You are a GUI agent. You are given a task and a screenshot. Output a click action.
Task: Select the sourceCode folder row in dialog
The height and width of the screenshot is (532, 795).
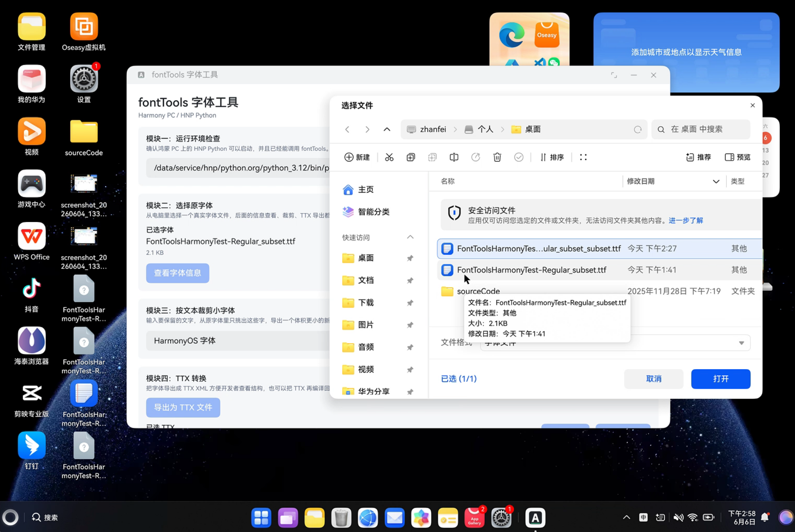pos(599,291)
